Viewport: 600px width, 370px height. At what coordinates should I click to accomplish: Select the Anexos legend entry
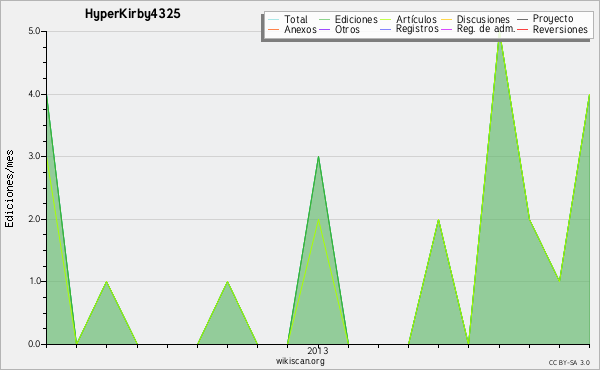coord(300,29)
